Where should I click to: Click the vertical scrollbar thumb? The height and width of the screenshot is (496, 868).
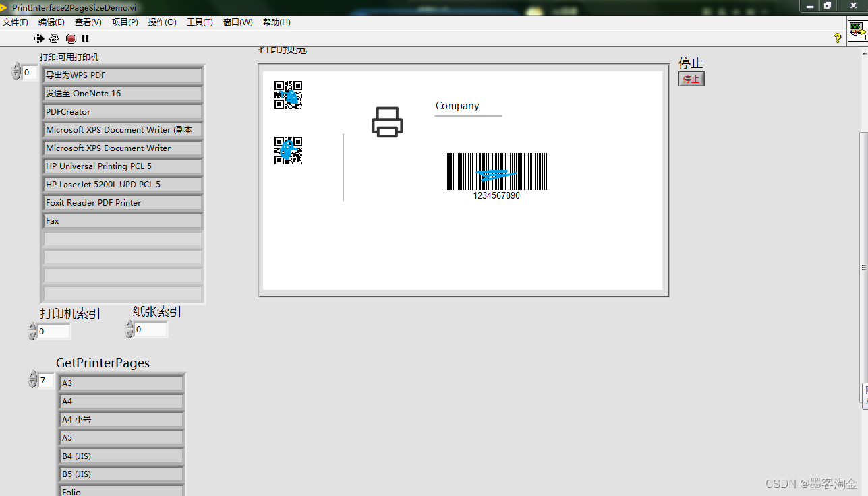tap(864, 267)
